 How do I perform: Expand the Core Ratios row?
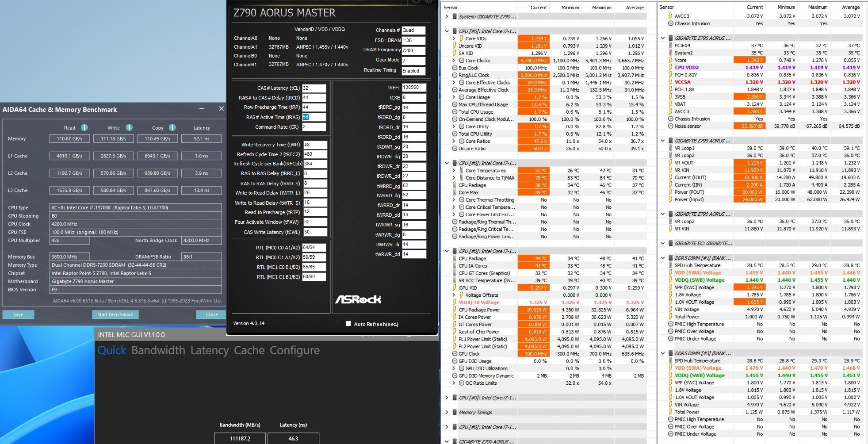[454, 141]
